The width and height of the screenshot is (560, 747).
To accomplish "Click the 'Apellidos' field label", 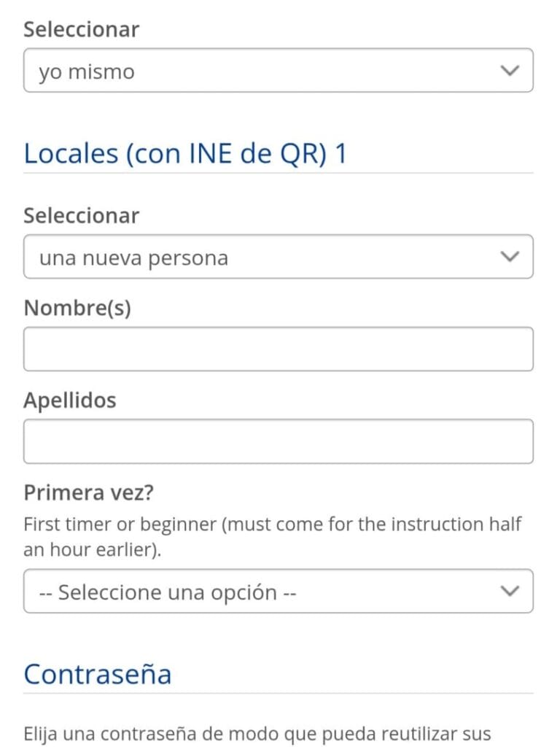I will click(70, 400).
